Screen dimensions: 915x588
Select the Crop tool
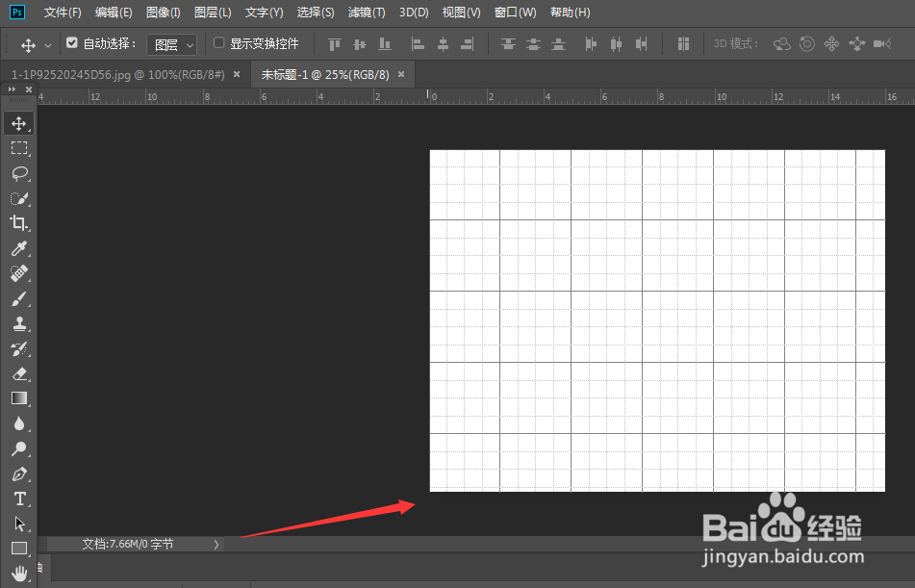(x=18, y=223)
